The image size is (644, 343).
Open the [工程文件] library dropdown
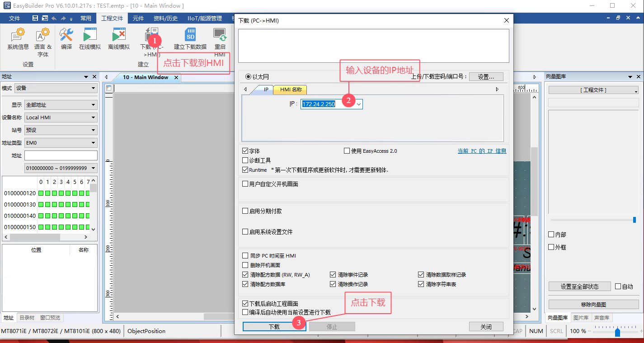coord(593,90)
